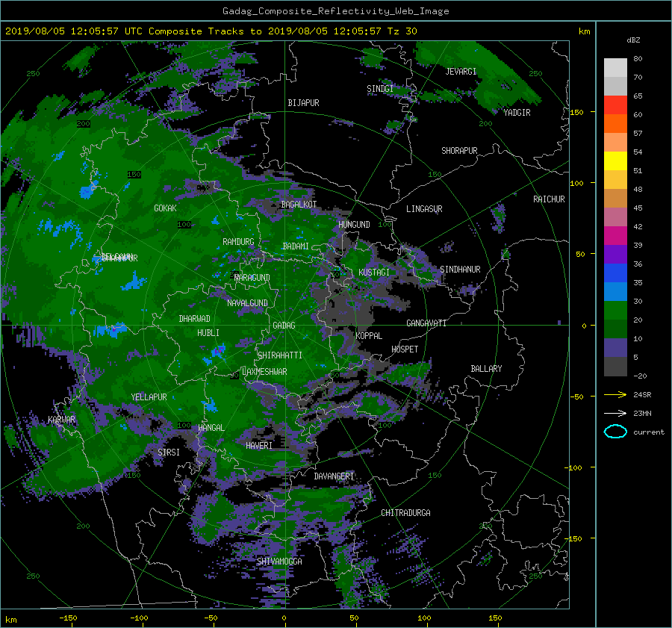Click the yellow 24SR arrow legend icon

click(x=615, y=395)
